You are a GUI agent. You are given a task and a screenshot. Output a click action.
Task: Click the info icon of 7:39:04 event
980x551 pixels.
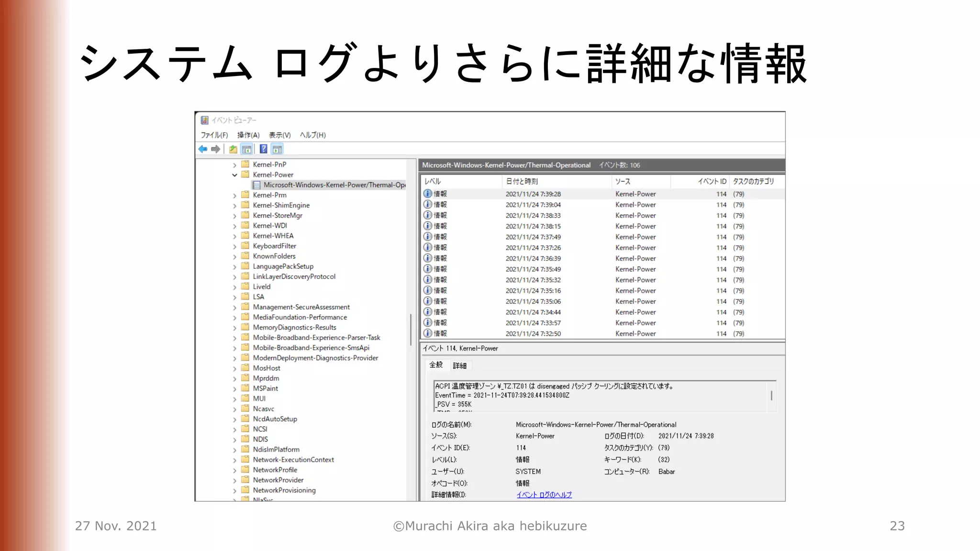[x=428, y=204]
